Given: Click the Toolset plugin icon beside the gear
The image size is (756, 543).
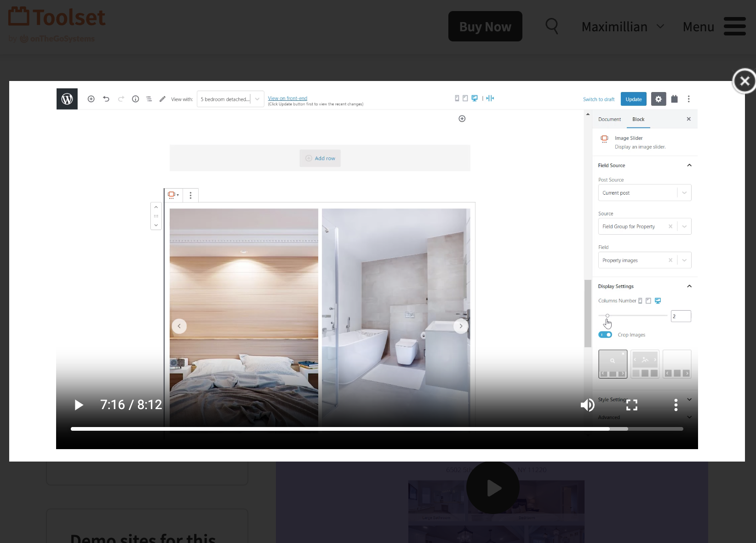Looking at the screenshot, I should (675, 99).
